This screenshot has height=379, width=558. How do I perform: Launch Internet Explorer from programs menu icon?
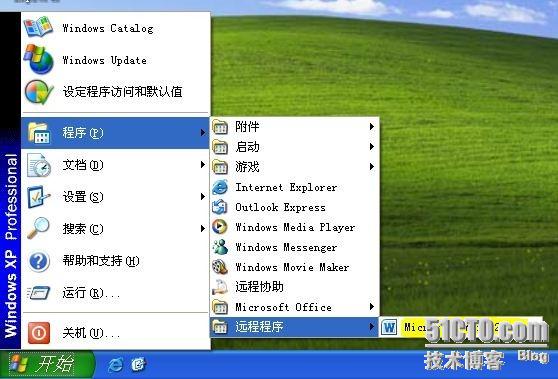[220, 187]
